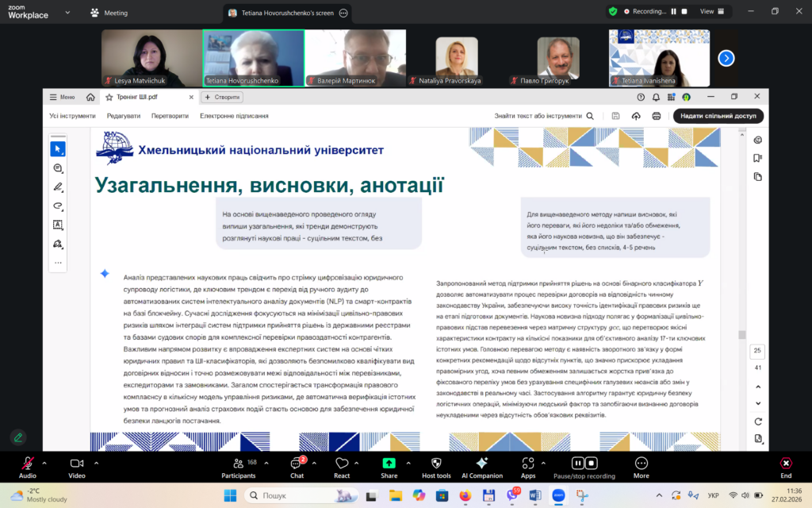Open the Participants panel

(x=238, y=464)
